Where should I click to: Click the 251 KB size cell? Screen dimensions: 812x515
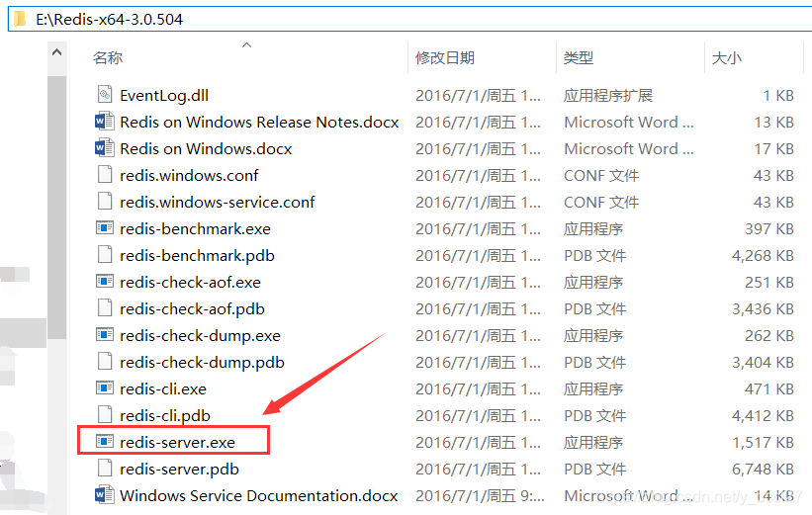(769, 282)
